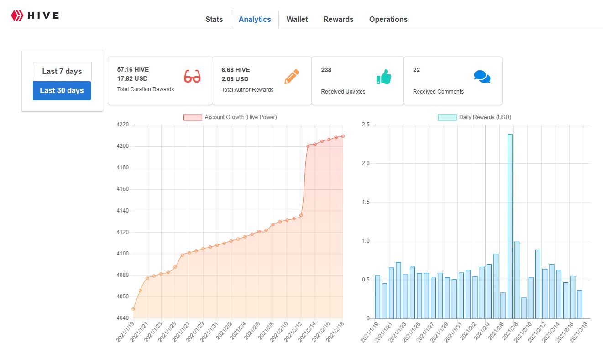
Task: Open the Stats tab
Action: pyautogui.click(x=214, y=19)
